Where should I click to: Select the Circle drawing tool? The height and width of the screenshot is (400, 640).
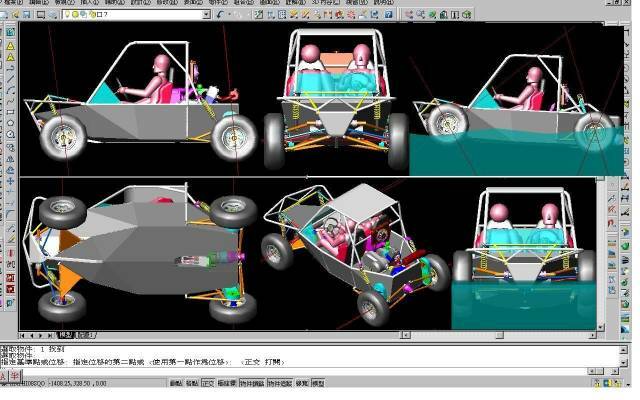10,134
